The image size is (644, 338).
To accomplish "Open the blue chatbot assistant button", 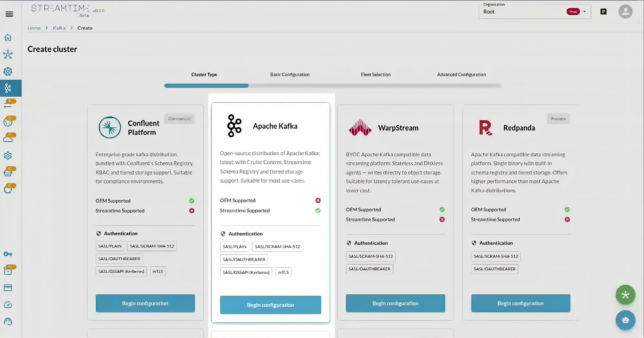I will [x=626, y=320].
